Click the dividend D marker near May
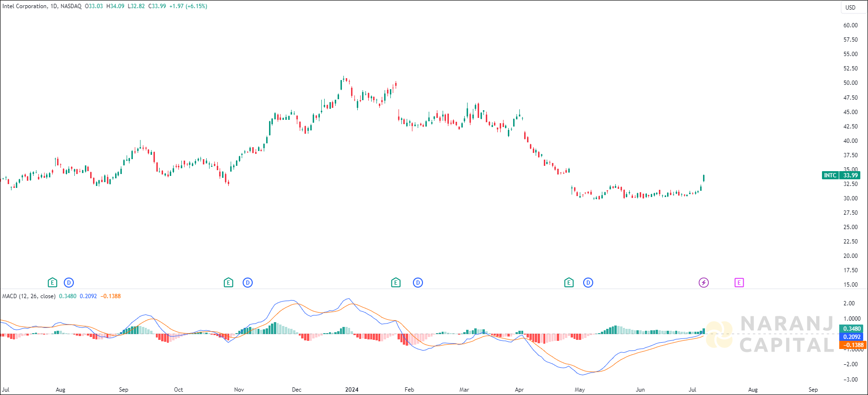 pyautogui.click(x=588, y=283)
